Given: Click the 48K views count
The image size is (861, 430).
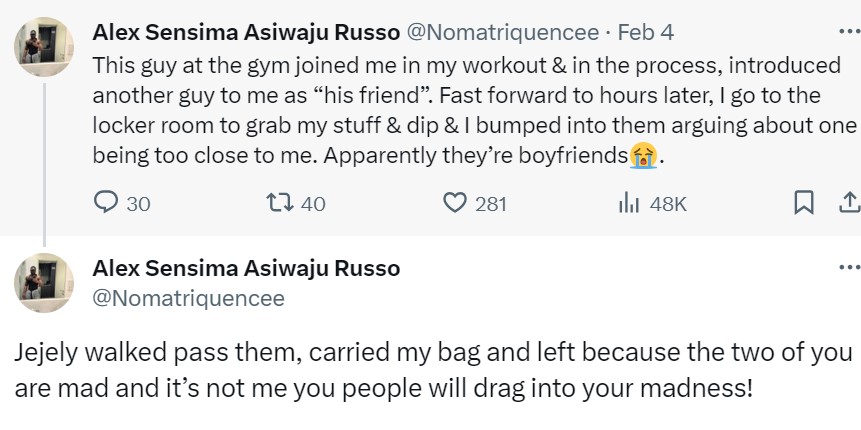Looking at the screenshot, I should 668,203.
